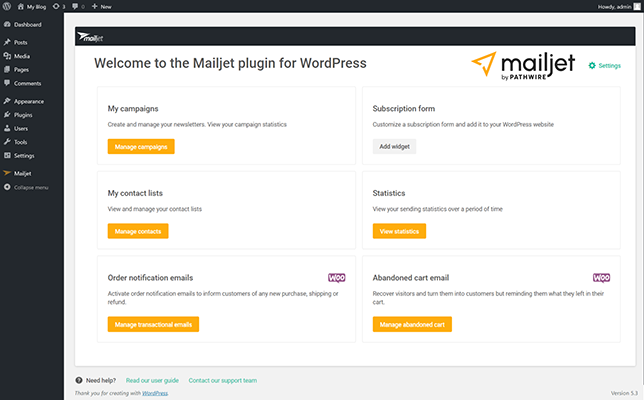
Task: Click the small Mailjet logo in header bar
Action: click(90, 37)
